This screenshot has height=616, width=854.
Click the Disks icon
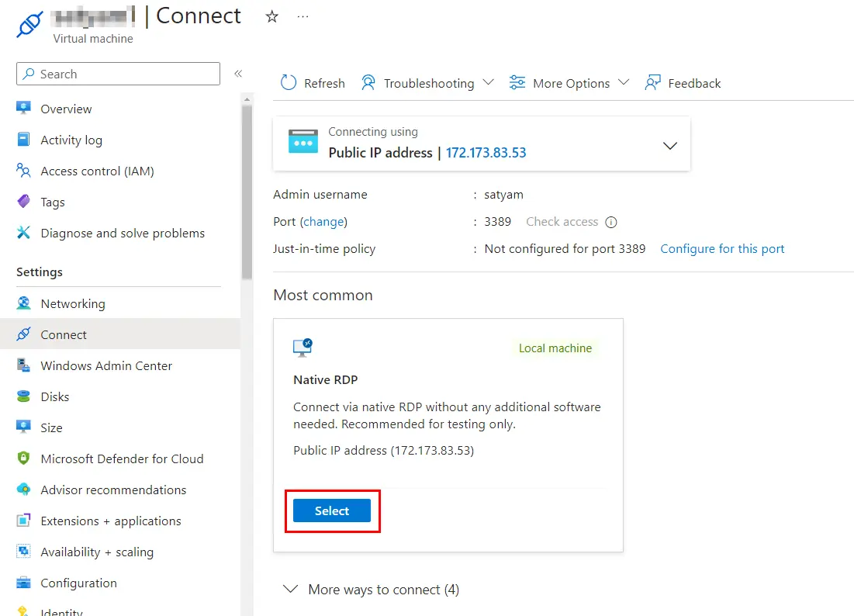click(23, 396)
